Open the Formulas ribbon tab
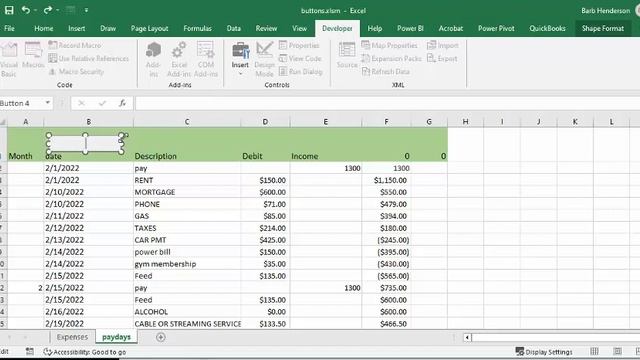This screenshot has height=360, width=640. click(x=198, y=28)
